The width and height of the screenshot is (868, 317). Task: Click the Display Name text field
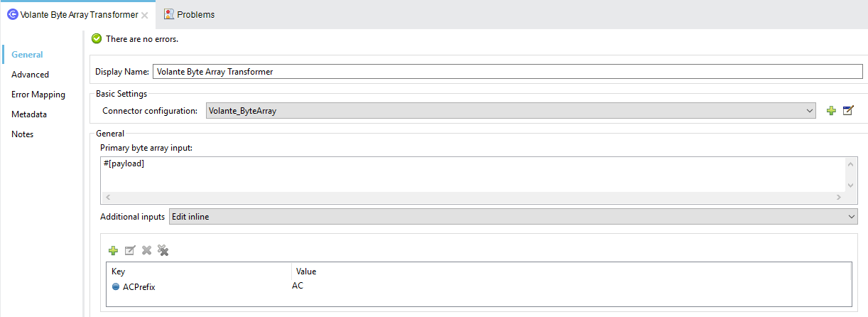tap(507, 72)
